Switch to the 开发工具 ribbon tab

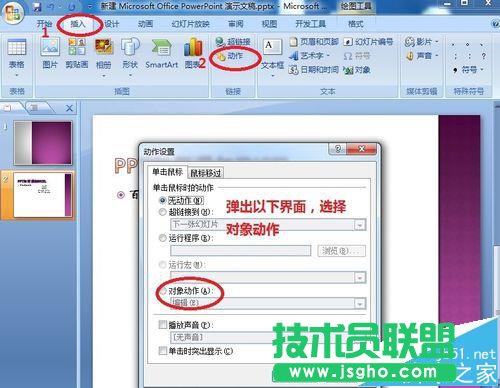(310, 24)
